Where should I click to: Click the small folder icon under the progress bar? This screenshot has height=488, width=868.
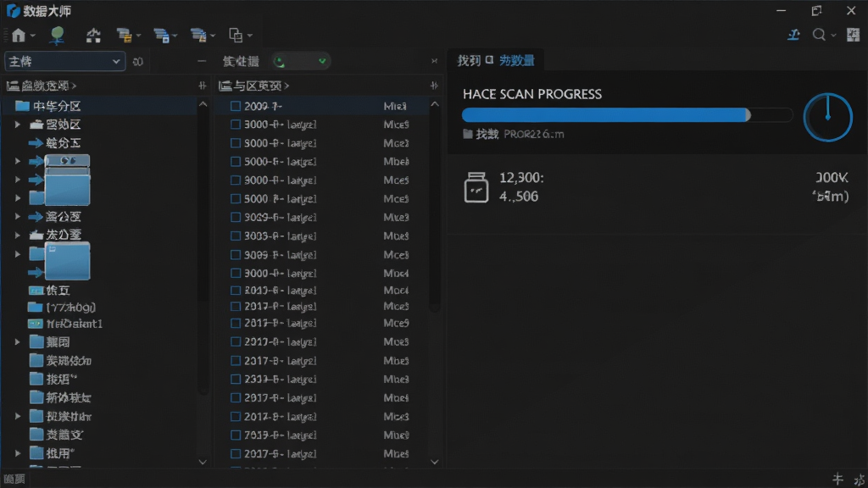468,134
